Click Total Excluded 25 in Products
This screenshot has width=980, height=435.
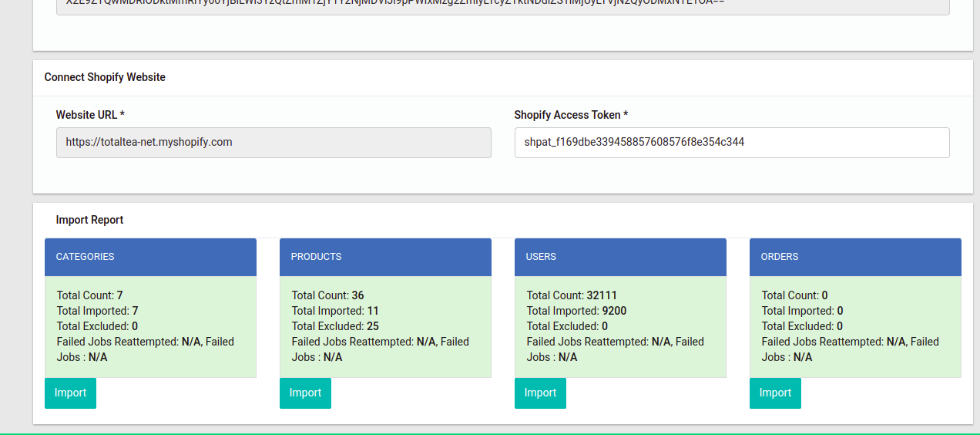point(335,326)
